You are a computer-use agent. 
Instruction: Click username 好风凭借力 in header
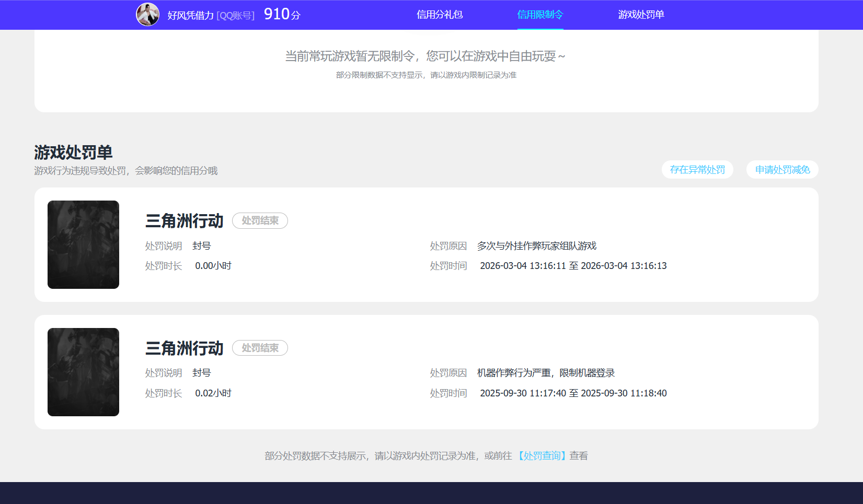[x=190, y=15]
